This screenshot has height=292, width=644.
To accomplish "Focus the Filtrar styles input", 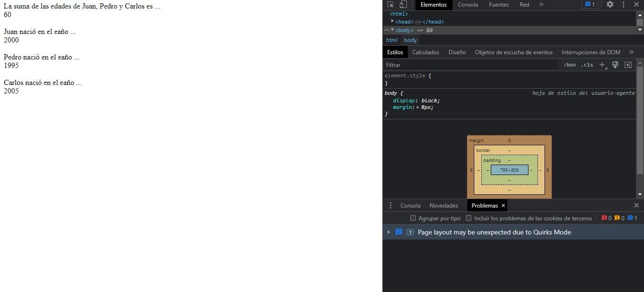I will (x=471, y=65).
